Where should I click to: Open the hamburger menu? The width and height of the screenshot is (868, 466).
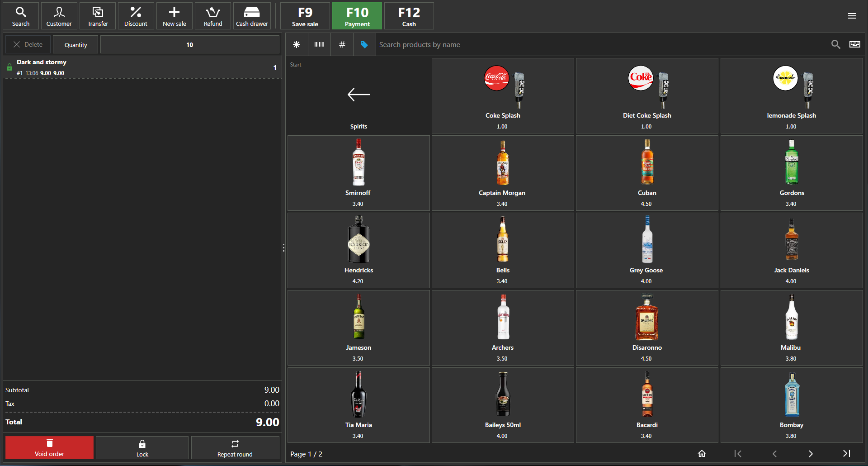point(852,16)
